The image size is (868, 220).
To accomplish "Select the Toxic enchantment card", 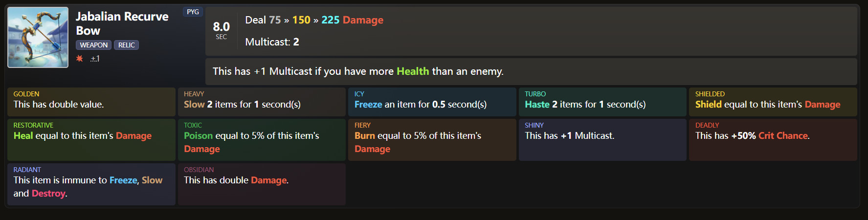I will coord(262,140).
